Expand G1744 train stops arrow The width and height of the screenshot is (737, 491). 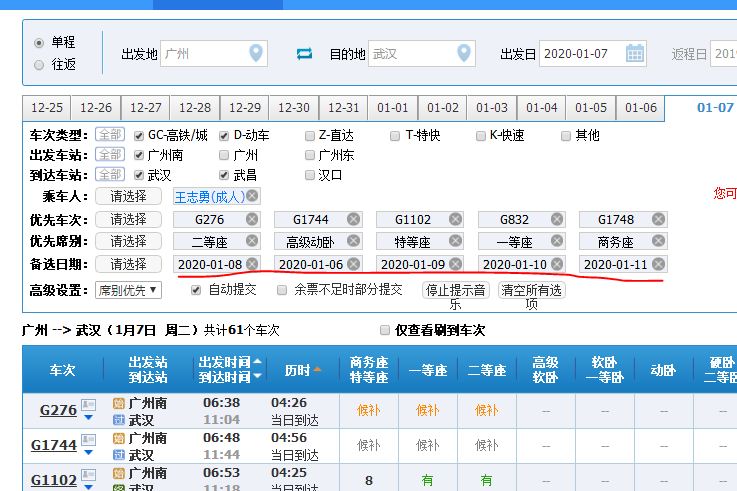coord(88,452)
